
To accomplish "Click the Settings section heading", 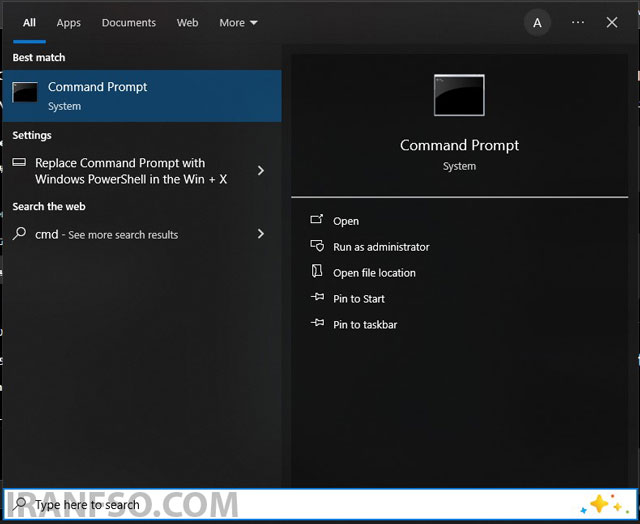I will point(32,135).
